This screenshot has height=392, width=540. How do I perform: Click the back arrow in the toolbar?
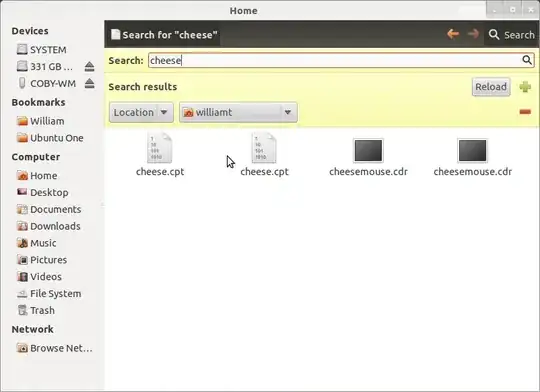point(453,34)
